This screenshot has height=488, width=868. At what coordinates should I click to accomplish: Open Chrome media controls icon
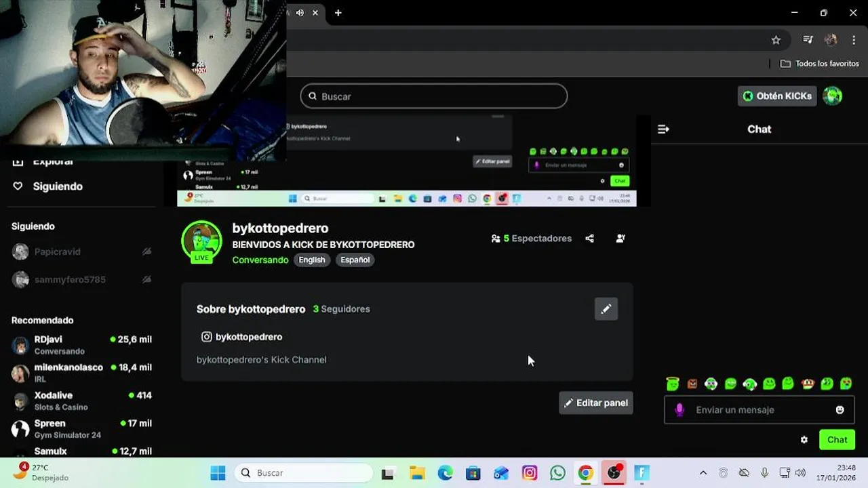coord(808,40)
